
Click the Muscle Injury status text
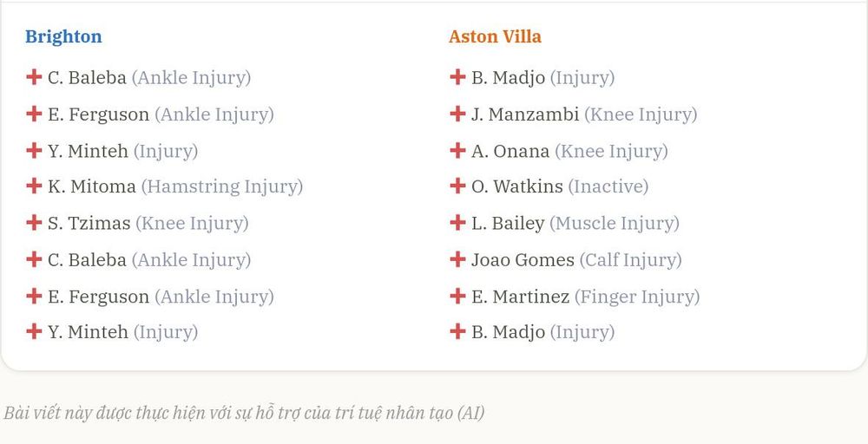pyautogui.click(x=615, y=224)
